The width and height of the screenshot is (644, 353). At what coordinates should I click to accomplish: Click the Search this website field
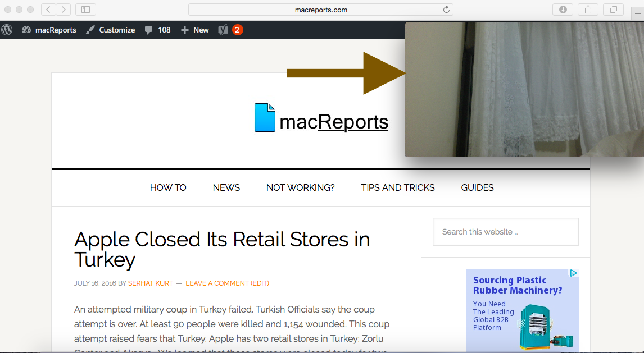point(505,232)
